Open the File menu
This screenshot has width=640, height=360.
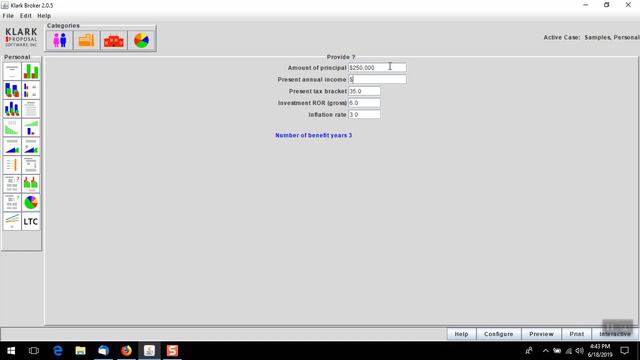coord(8,16)
